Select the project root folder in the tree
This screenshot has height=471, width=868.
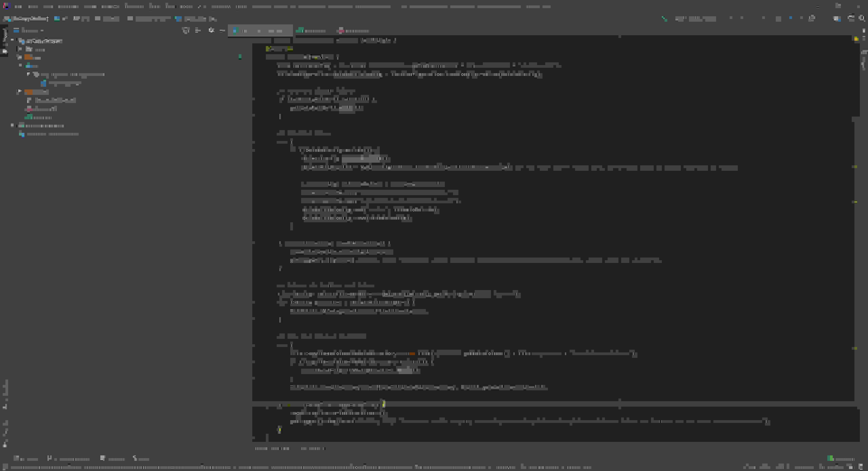[x=41, y=41]
